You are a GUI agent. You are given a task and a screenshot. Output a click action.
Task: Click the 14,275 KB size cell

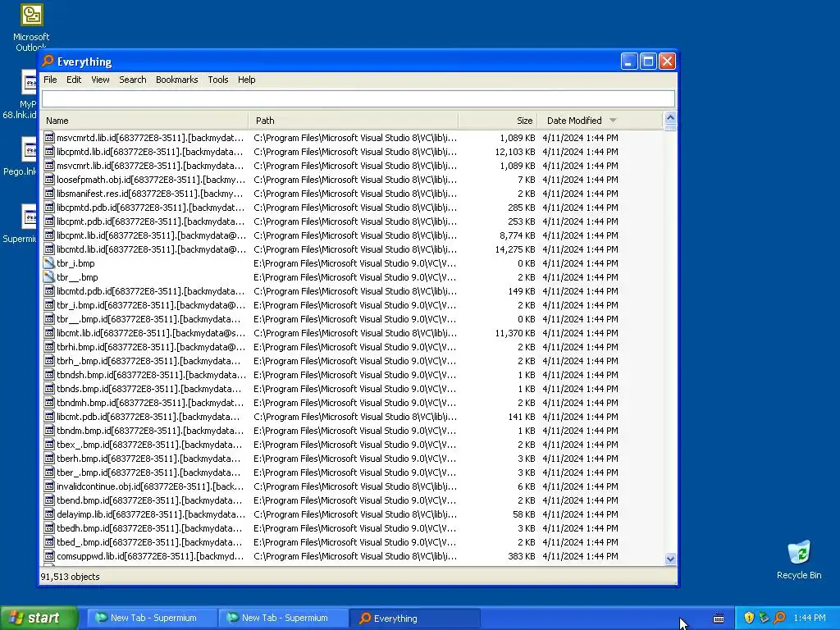click(515, 249)
